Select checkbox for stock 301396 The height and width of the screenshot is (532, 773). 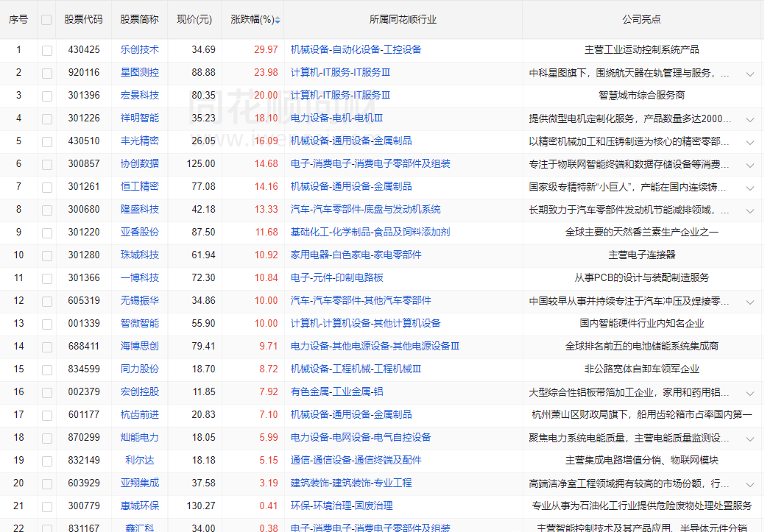point(47,96)
